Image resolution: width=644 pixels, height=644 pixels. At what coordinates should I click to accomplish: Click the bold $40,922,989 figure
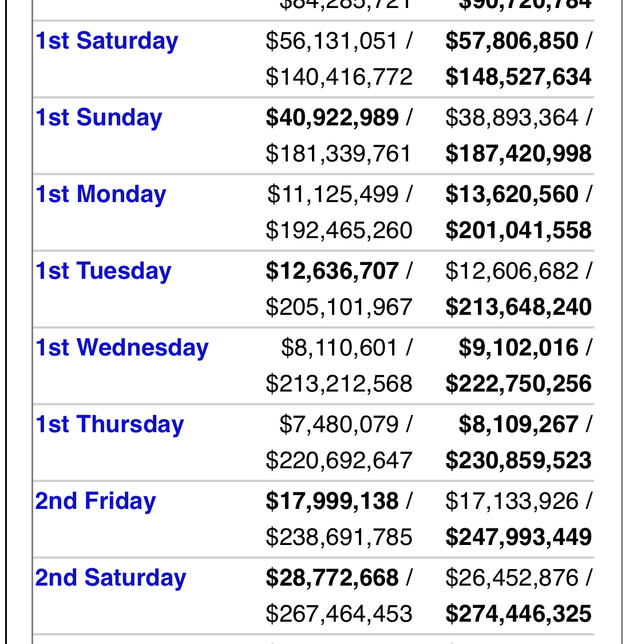[x=332, y=118]
